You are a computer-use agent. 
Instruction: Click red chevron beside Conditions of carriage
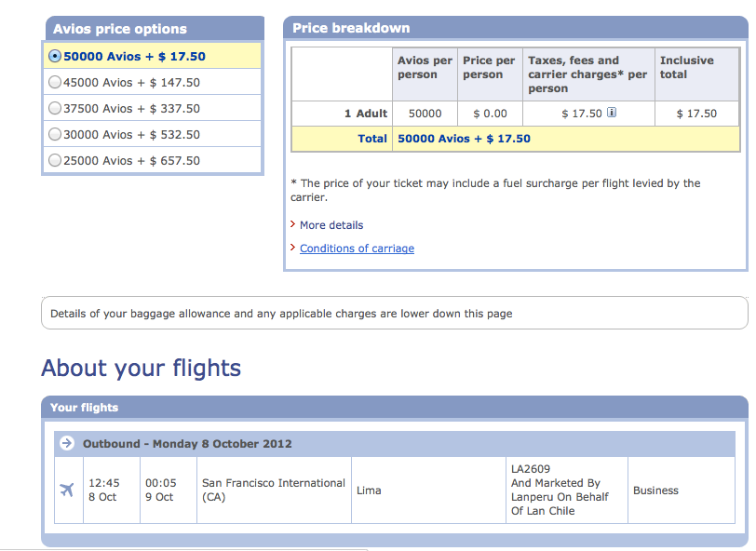[x=292, y=248]
